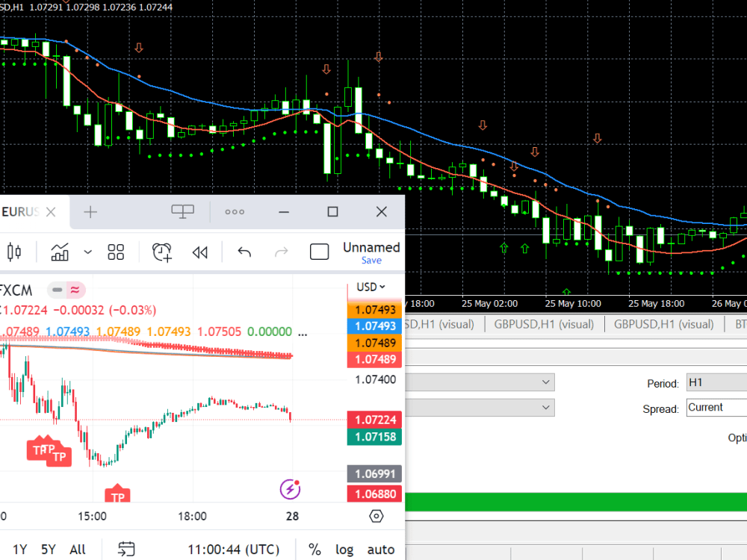
Task: Open three-dots more menu in title bar
Action: [x=235, y=212]
